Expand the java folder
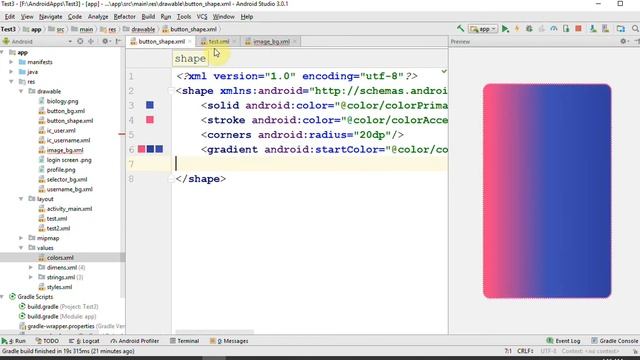This screenshot has width=640, height=360. click(x=11, y=72)
